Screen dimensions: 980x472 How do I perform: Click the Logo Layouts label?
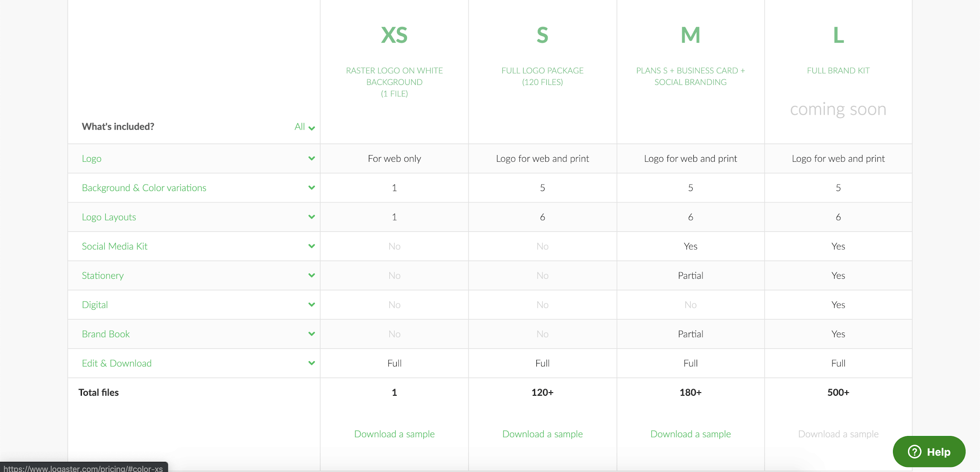point(109,217)
